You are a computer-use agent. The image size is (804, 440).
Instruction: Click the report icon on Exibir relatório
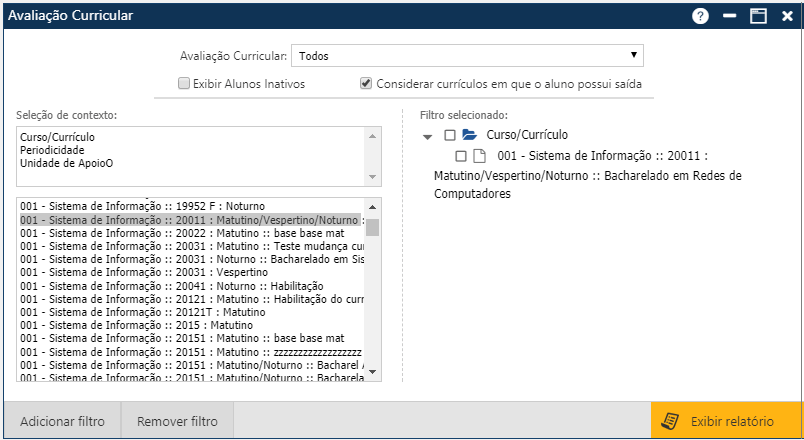point(672,422)
